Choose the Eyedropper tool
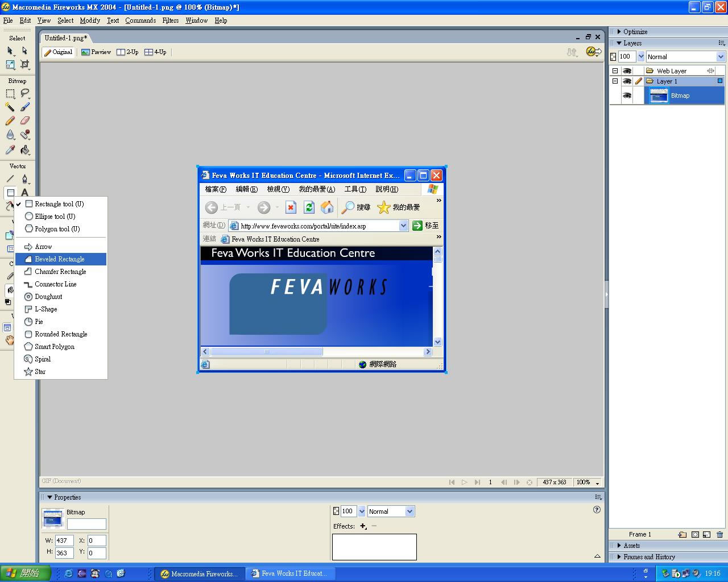The width and height of the screenshot is (728, 582). (x=10, y=150)
